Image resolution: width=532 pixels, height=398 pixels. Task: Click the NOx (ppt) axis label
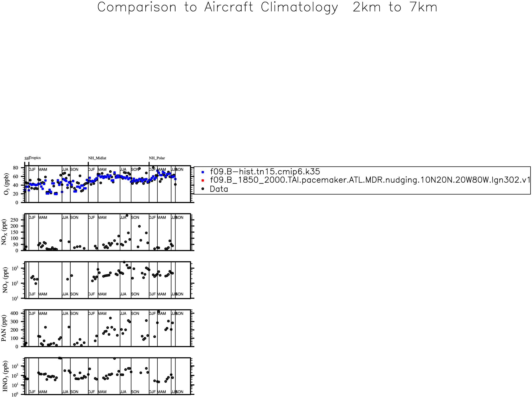point(4,232)
